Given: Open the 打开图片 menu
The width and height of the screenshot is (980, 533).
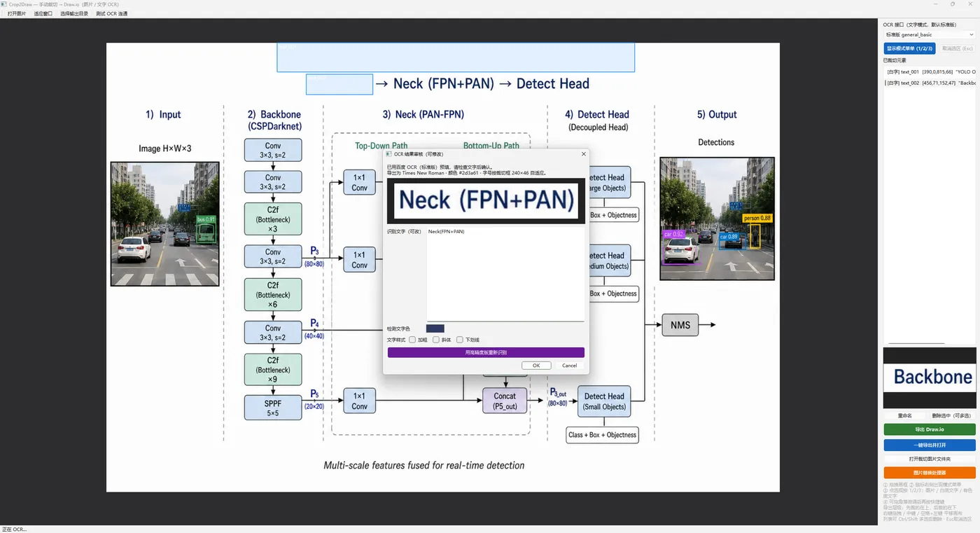Looking at the screenshot, I should pyautogui.click(x=17, y=13).
